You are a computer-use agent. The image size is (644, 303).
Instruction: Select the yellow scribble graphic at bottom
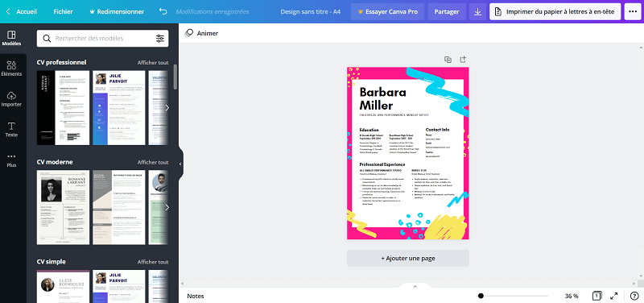tap(446, 226)
